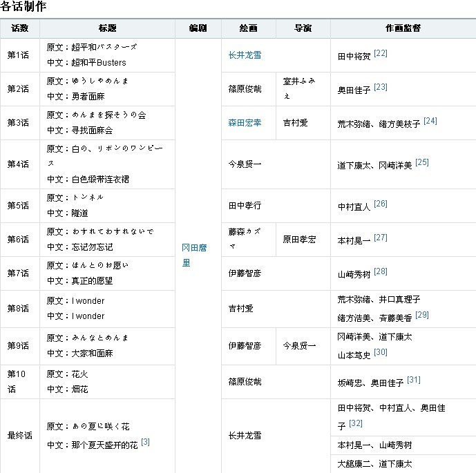Click the 标题 column header
Viewport: 476px width, 473px height.
point(107,28)
